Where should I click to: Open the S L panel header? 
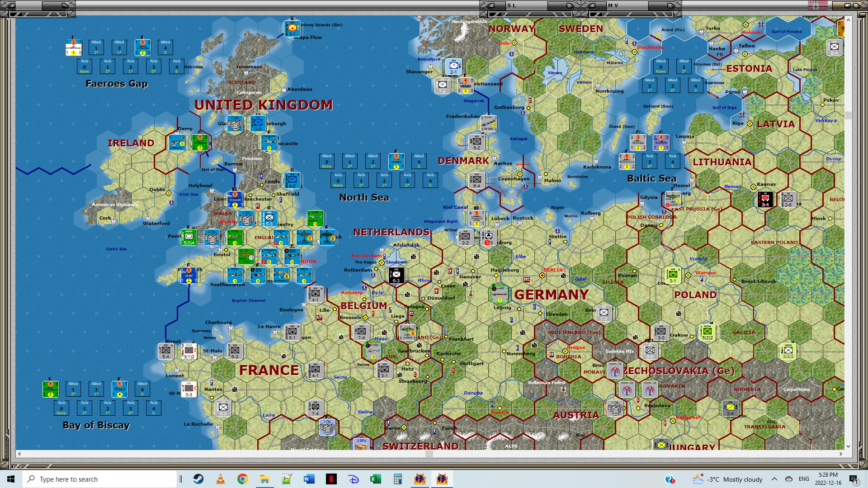530,5
